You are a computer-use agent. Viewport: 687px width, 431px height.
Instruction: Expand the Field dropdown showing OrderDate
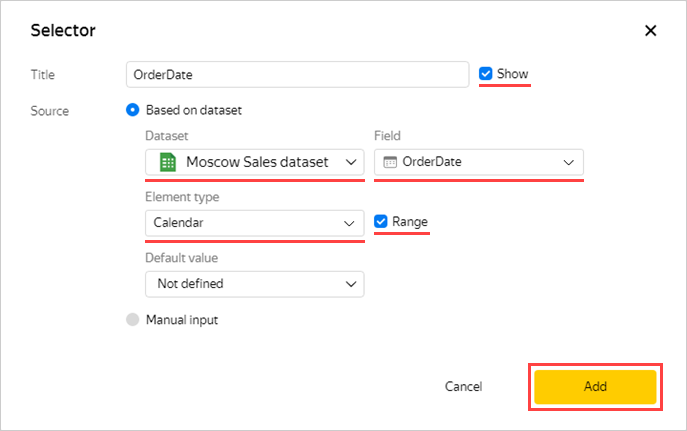[x=478, y=162]
